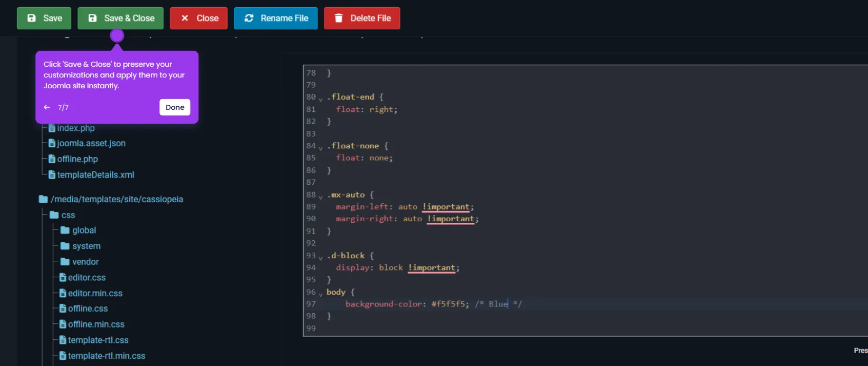Click 'display: block !important' line
Screen dimensions: 868x366
(x=397, y=267)
